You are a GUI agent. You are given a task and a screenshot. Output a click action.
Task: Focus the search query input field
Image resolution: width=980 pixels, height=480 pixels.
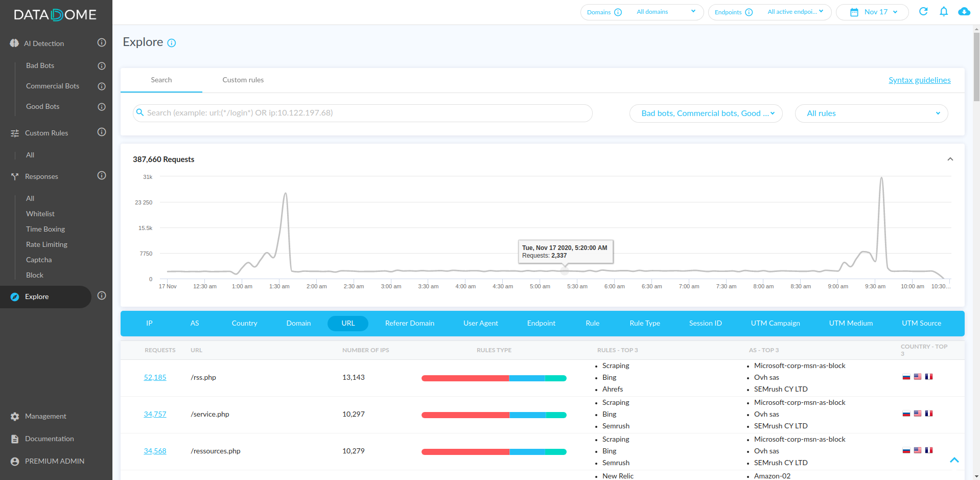pos(363,113)
